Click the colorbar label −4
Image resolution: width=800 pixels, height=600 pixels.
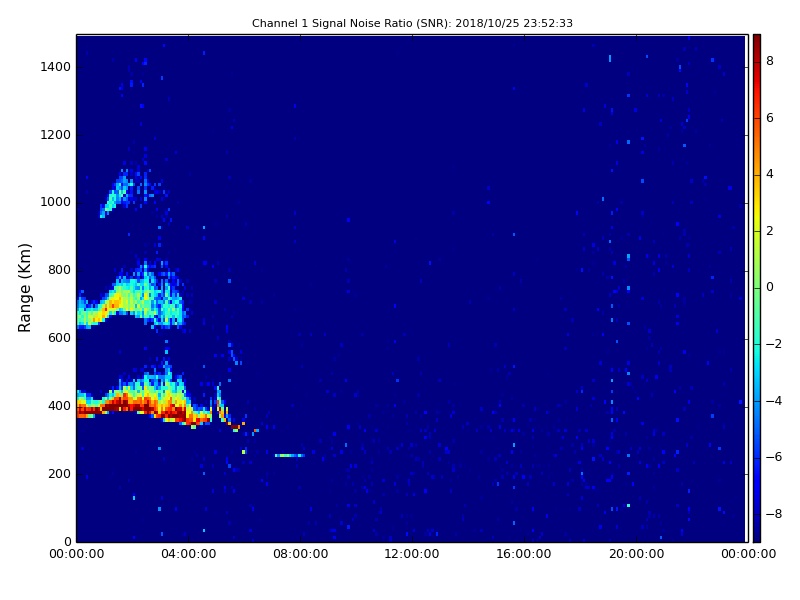[774, 401]
